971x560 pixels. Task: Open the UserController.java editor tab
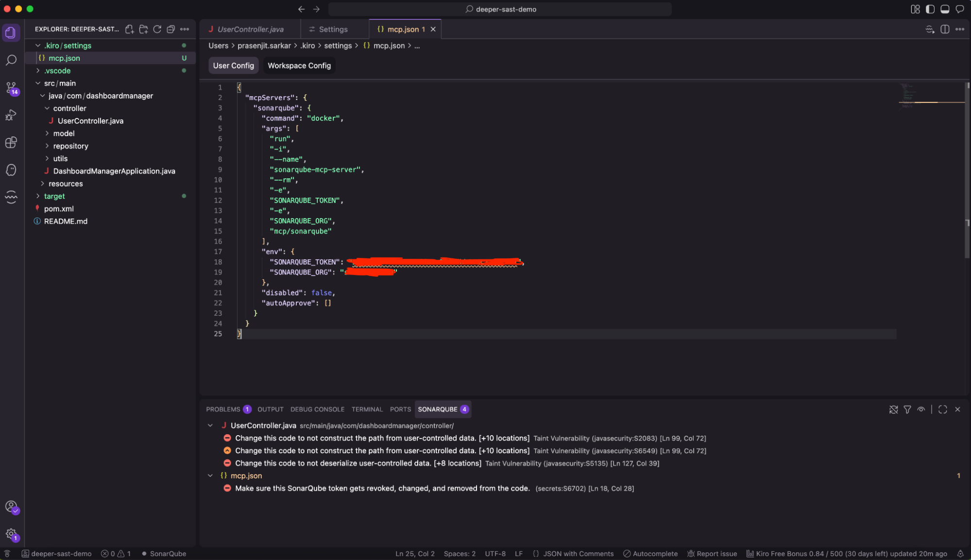coord(250,29)
